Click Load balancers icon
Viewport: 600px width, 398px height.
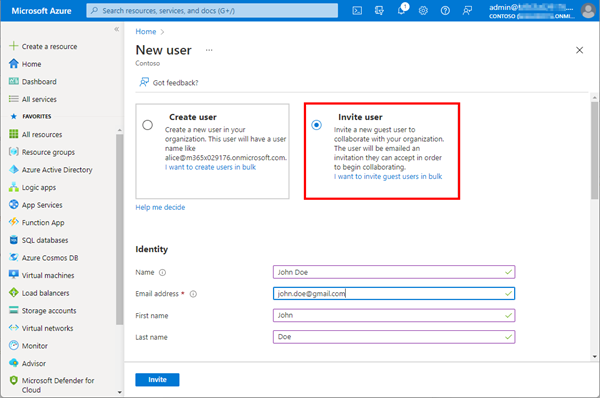click(x=13, y=293)
